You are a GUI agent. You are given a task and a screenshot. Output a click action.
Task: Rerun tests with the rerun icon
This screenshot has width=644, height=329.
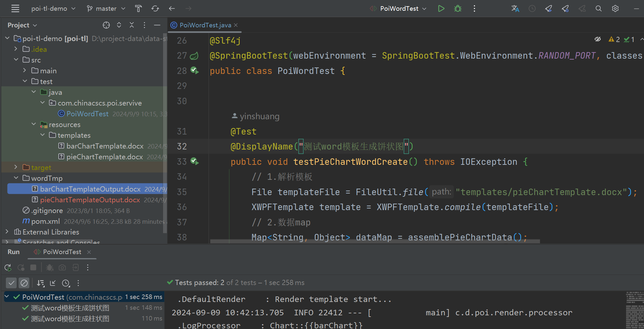8,268
